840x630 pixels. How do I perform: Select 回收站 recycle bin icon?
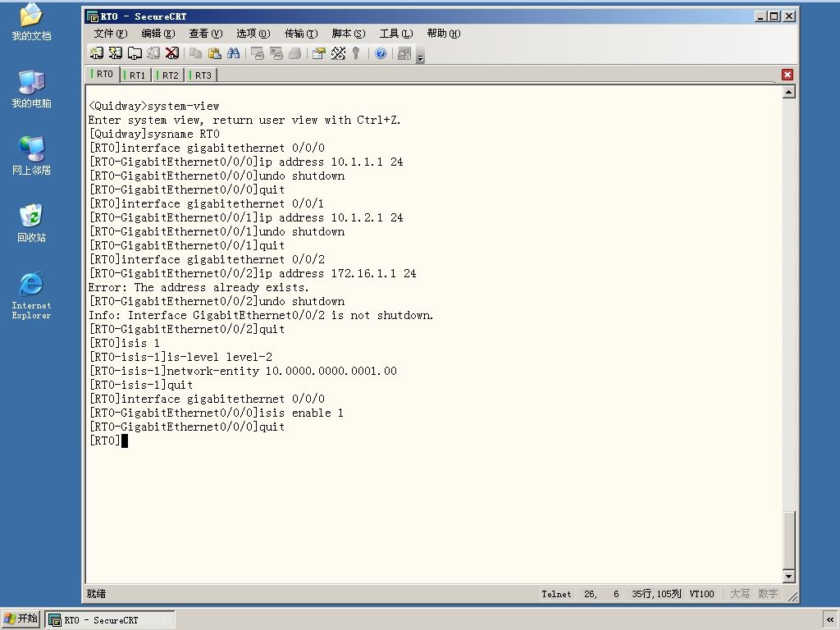[32, 222]
